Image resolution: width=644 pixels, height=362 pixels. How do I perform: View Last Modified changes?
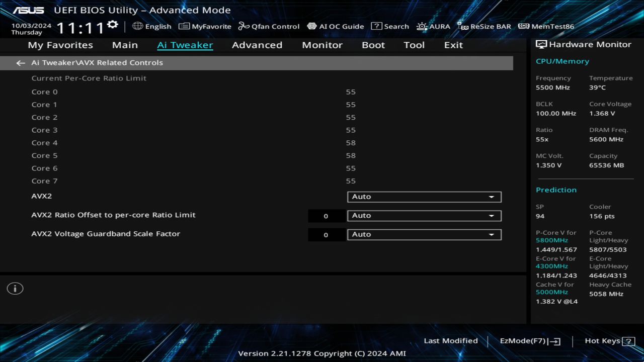pyautogui.click(x=450, y=340)
